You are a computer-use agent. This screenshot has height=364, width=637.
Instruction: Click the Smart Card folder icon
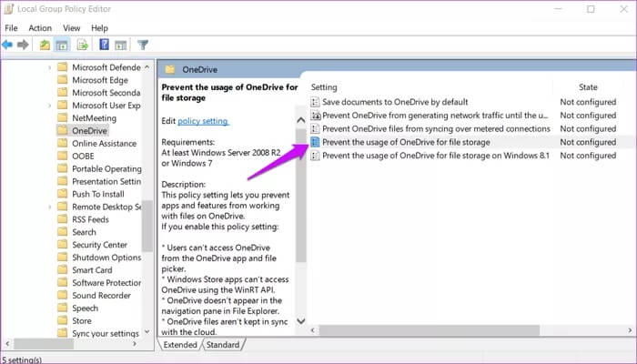[63, 269]
